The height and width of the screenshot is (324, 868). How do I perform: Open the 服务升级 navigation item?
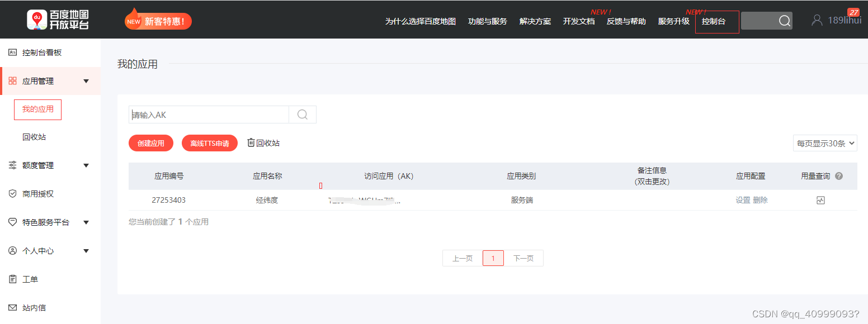(x=674, y=21)
